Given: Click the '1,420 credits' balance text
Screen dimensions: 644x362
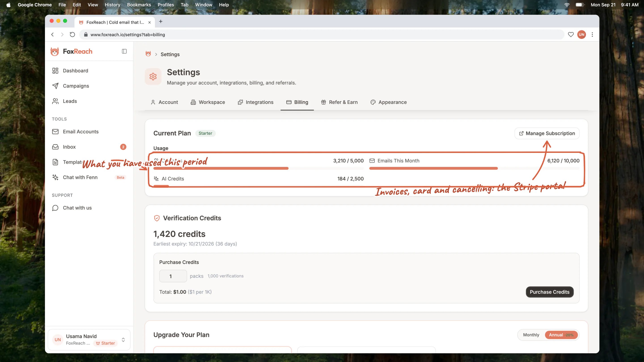Looking at the screenshot, I should click(179, 234).
